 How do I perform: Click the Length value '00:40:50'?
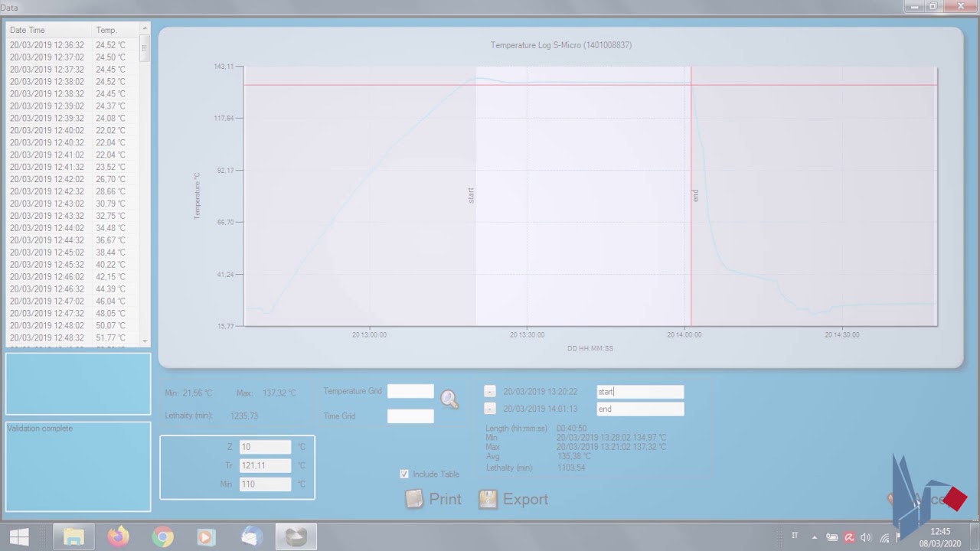point(572,429)
